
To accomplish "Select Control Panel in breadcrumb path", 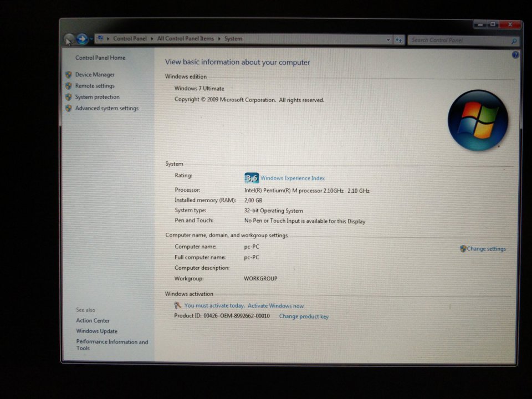I will [x=130, y=38].
